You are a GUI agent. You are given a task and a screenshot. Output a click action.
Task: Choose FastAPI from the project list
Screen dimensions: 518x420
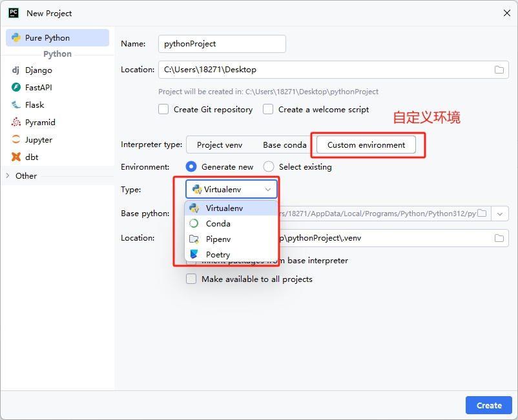(38, 87)
